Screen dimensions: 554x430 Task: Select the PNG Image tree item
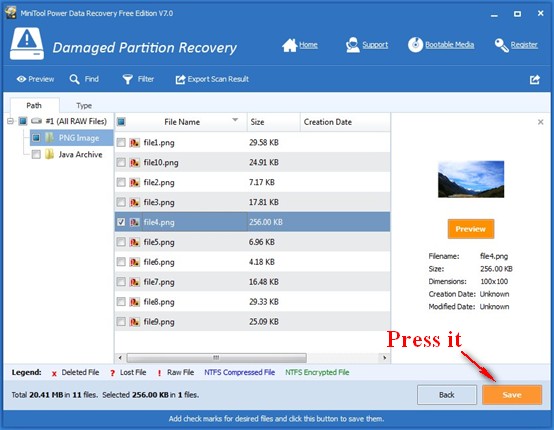click(79, 138)
